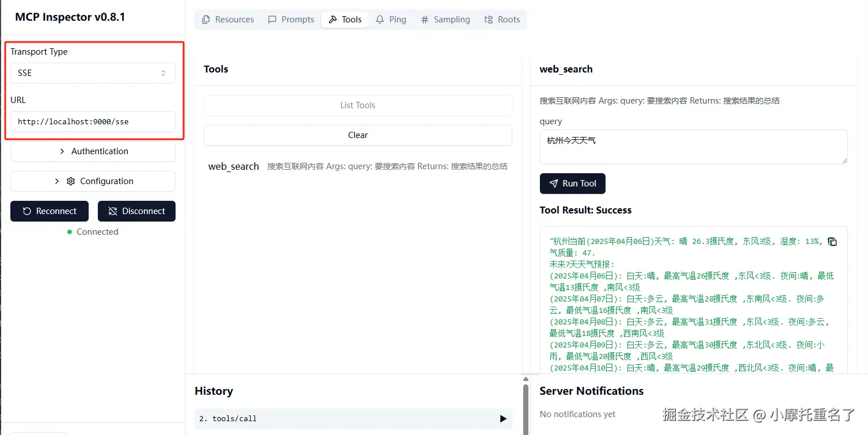Screen dimensions: 868x435
Task: Click the Server Notifications heading
Action: [592, 391]
